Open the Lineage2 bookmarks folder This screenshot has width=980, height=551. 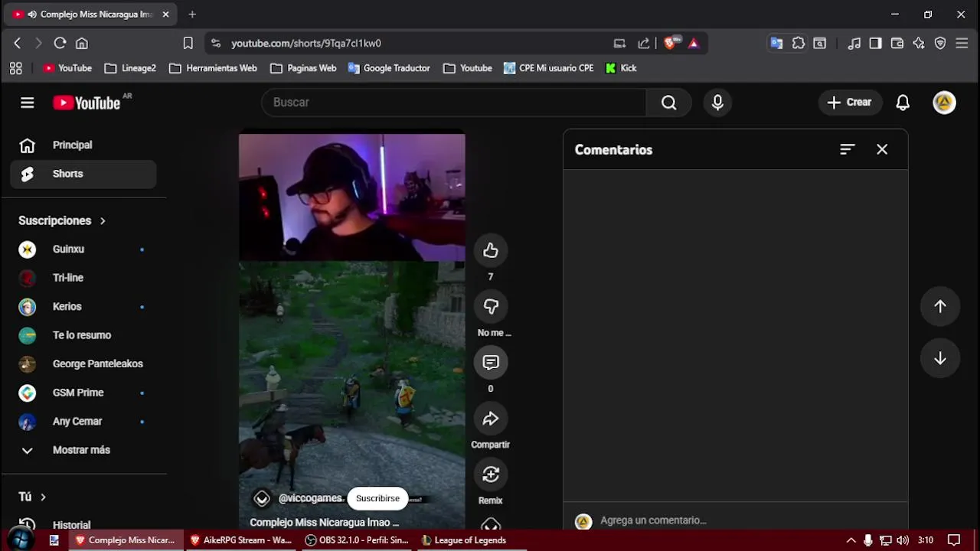point(130,68)
